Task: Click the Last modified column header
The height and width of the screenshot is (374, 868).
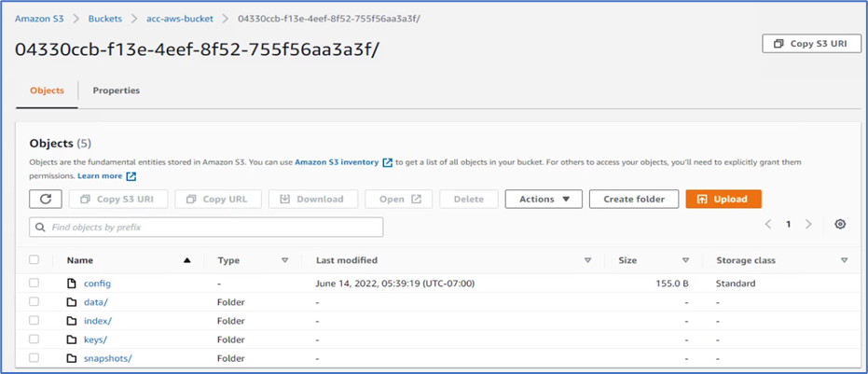Action: click(347, 260)
